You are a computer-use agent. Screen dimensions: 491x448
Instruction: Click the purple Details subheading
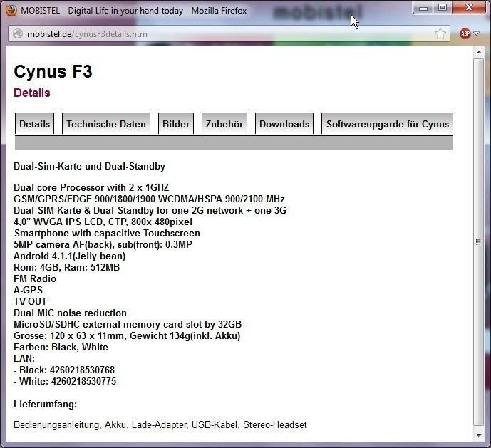[x=32, y=93]
